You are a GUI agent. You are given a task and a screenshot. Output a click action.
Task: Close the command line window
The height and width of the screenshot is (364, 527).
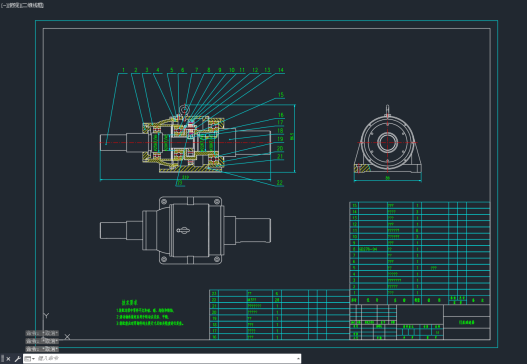point(8,359)
